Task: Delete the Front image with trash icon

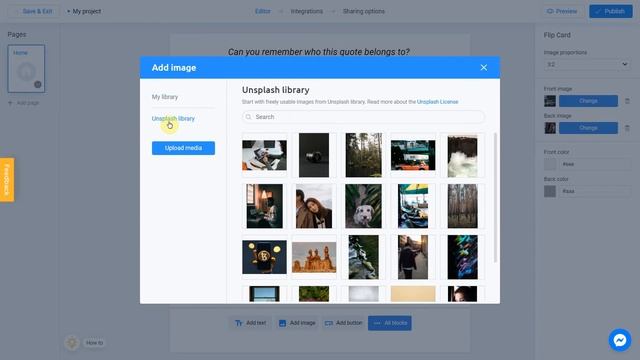Action: coord(627,101)
